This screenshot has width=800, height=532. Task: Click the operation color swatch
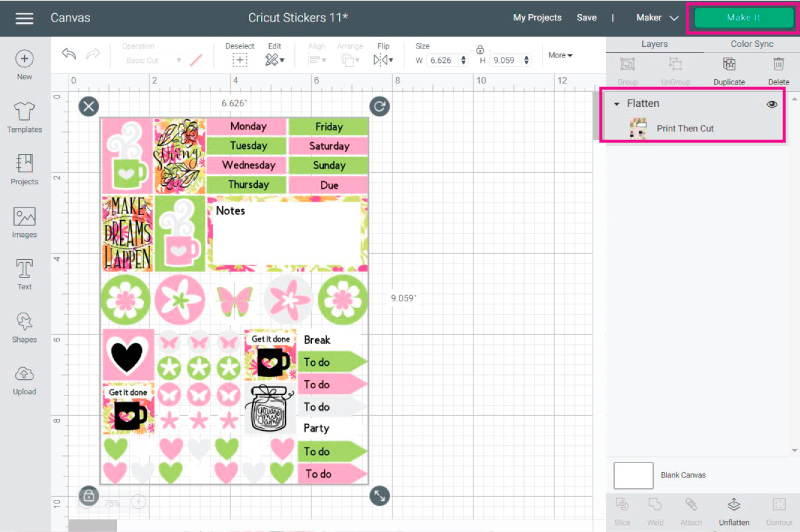(x=196, y=60)
